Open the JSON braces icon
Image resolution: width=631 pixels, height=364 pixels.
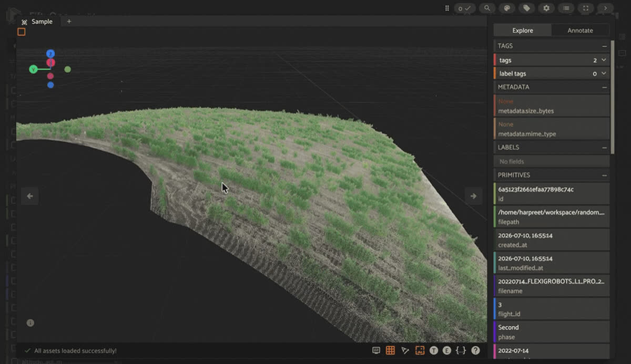coord(461,350)
